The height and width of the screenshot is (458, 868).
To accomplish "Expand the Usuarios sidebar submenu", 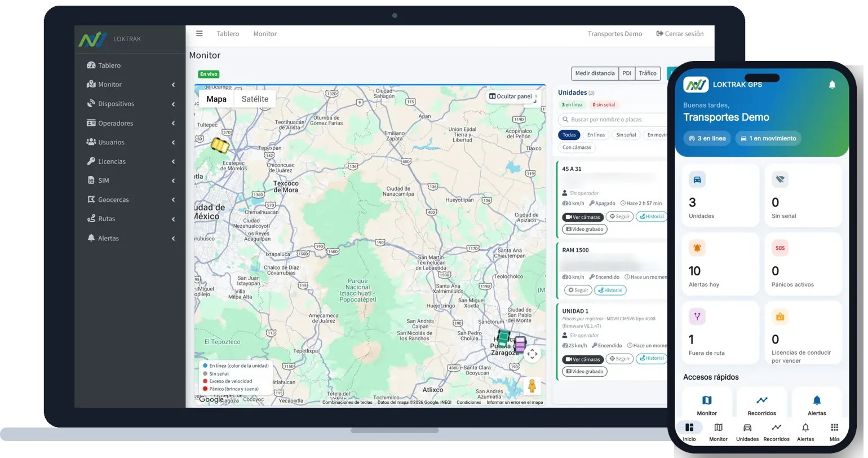I will [x=130, y=142].
